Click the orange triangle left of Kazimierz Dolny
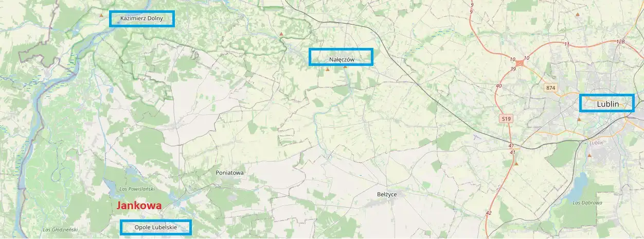Screen dimensions: 644x239 [101, 15]
